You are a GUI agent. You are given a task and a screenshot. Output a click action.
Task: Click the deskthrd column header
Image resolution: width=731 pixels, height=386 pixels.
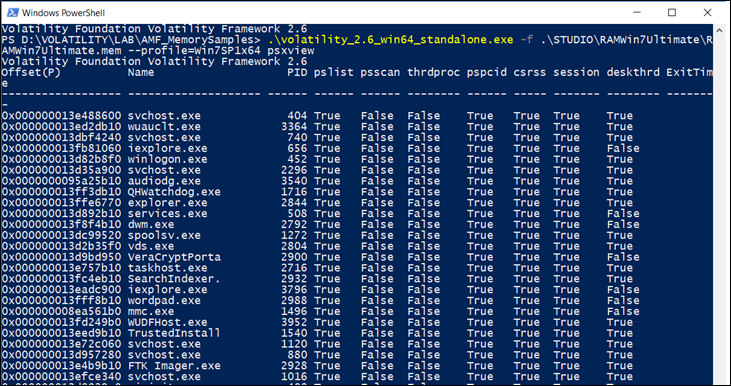click(x=633, y=72)
